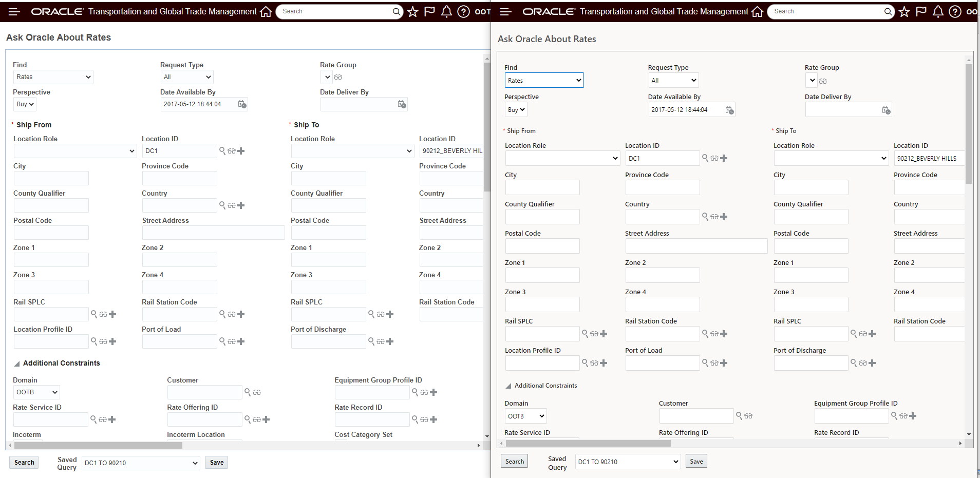Click Ship To Location ID field, right window
The width and height of the screenshot is (980, 478).
929,158
